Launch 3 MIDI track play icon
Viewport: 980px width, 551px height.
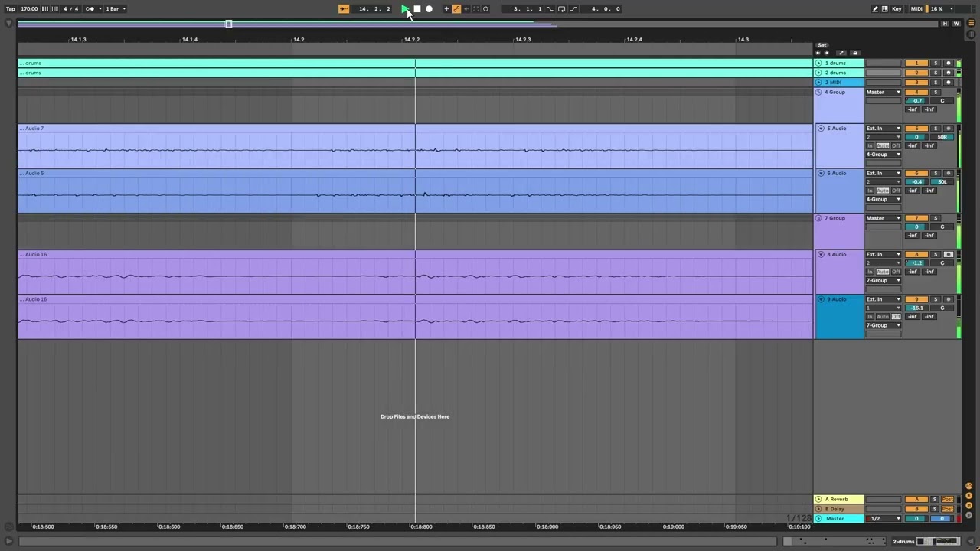pos(818,83)
